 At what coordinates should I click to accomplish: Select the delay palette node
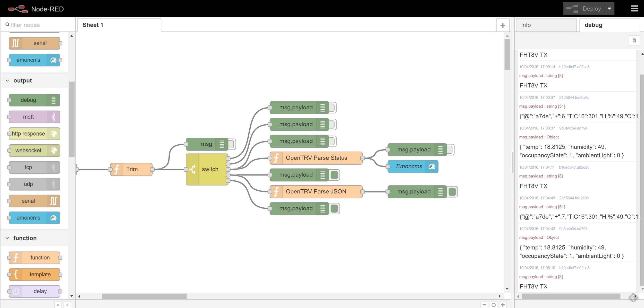point(34,291)
